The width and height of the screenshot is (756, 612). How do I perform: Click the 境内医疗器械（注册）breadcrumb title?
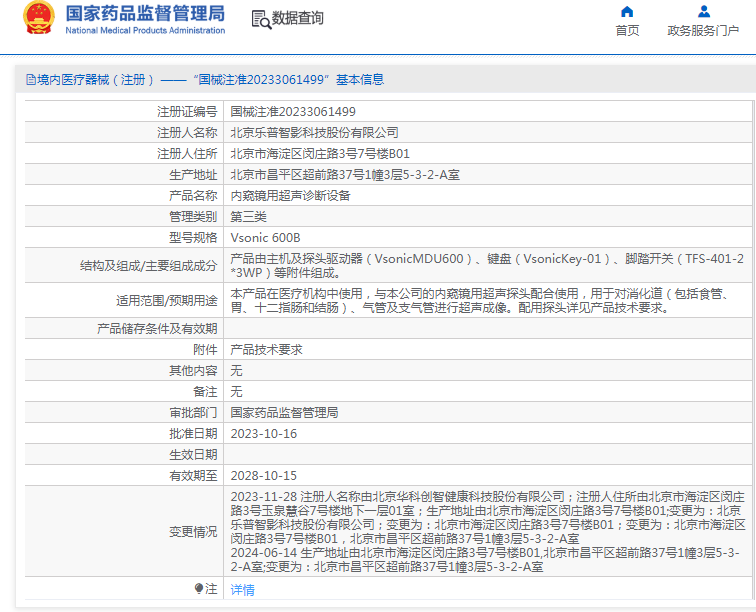point(95,80)
